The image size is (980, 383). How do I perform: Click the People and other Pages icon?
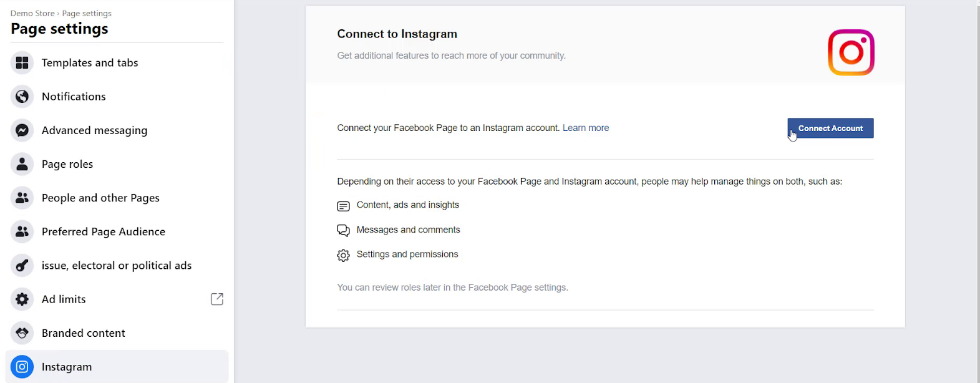22,198
